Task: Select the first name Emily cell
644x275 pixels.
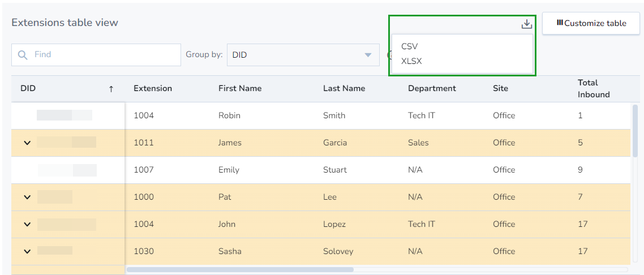Action: tap(229, 170)
